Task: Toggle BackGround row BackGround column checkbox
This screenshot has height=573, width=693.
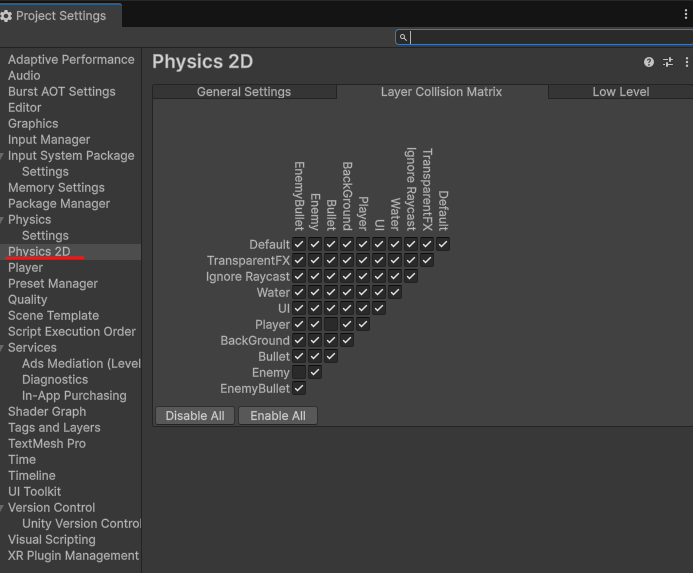Action: coord(347,340)
